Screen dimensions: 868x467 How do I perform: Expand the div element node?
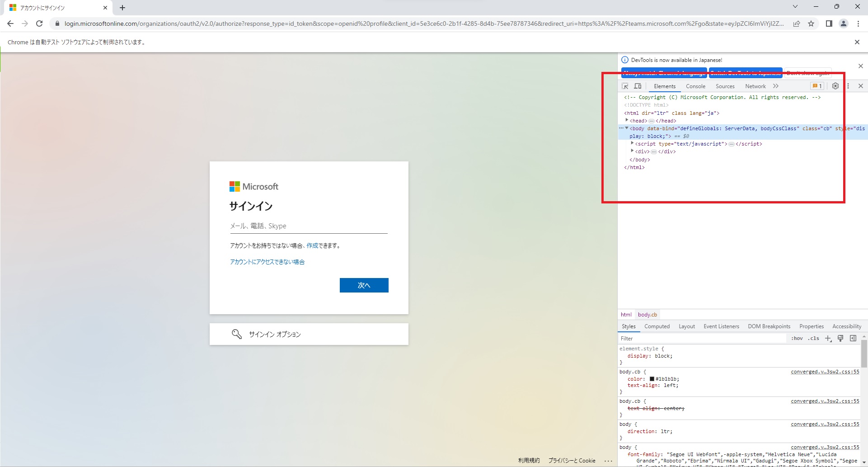click(x=632, y=151)
